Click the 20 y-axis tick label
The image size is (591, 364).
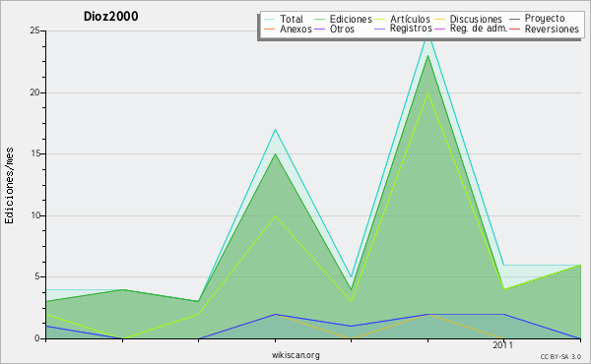point(35,92)
